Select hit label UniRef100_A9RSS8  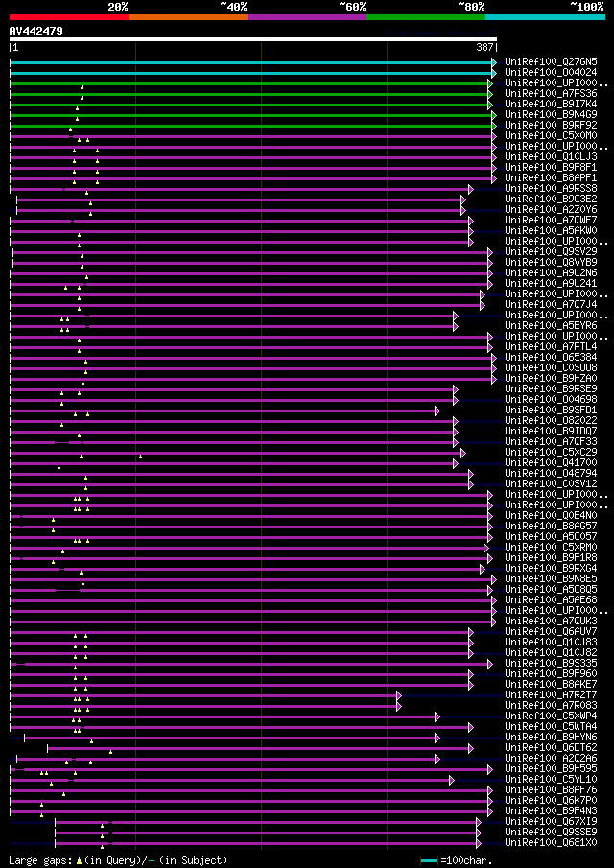pyautogui.click(x=551, y=189)
